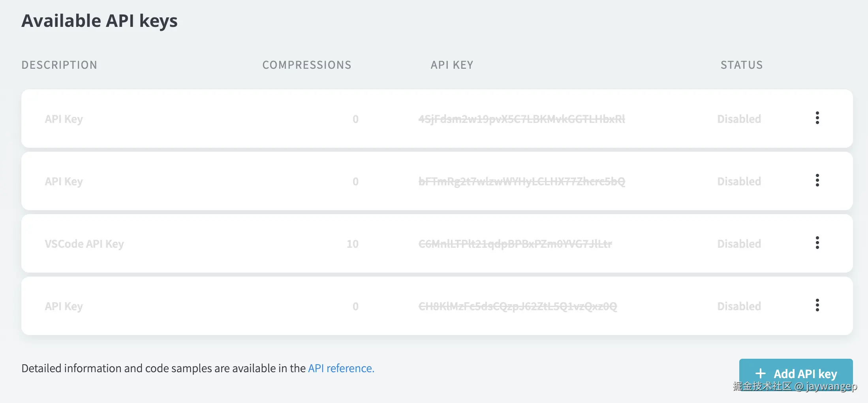
Task: Open the three-dot menu for the key starting CH8KlMzF
Action: (x=817, y=305)
